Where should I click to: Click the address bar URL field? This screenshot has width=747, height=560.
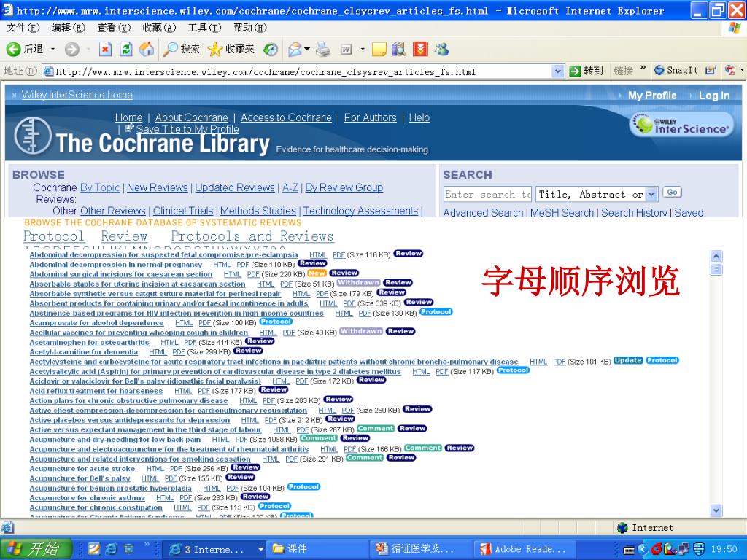point(303,71)
